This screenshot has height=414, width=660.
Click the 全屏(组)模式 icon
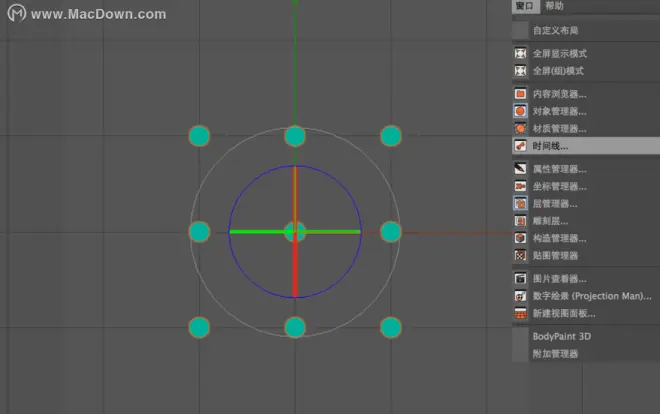(x=521, y=71)
